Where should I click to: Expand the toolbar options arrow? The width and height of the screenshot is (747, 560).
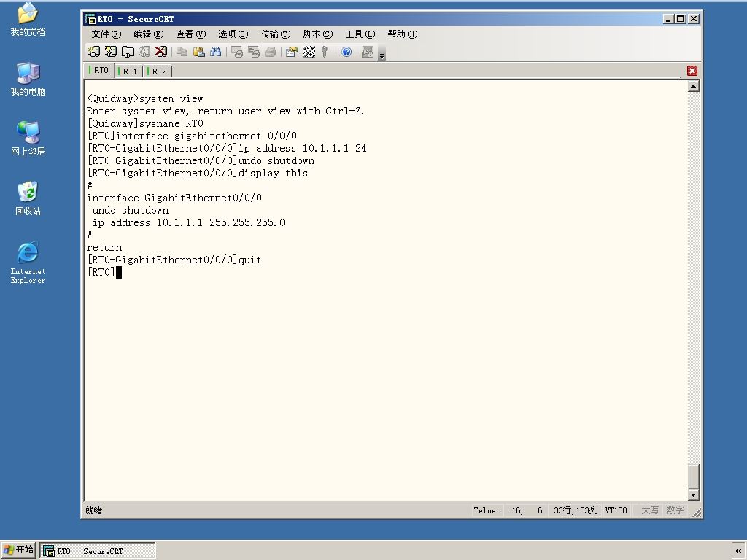(x=382, y=55)
